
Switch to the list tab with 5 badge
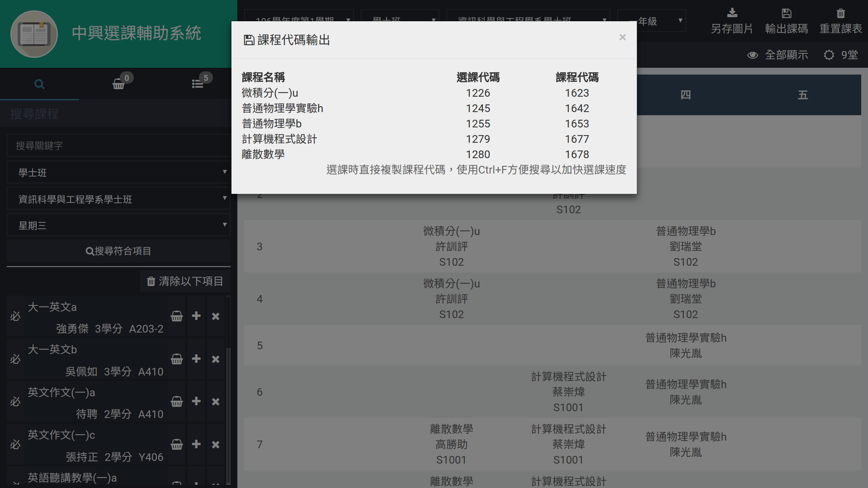tap(198, 84)
